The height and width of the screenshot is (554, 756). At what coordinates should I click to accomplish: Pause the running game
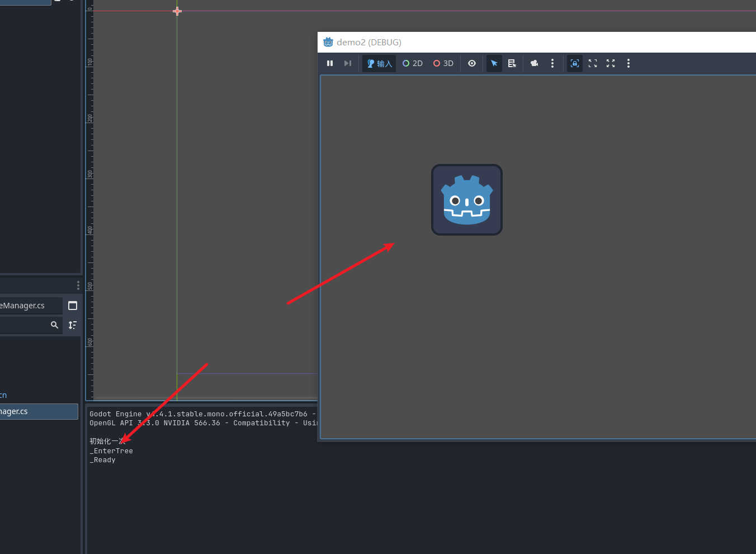(330, 63)
